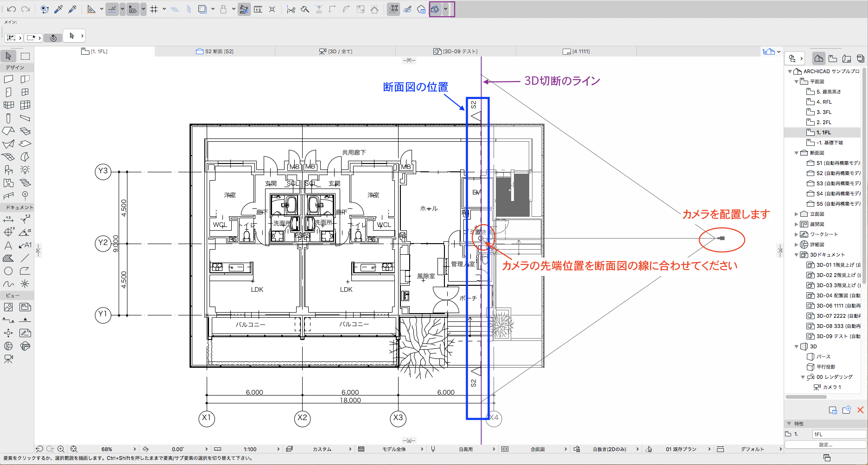This screenshot has height=465, width=868.
Task: Switch to S2 断面 [S2] tab
Action: [215, 51]
